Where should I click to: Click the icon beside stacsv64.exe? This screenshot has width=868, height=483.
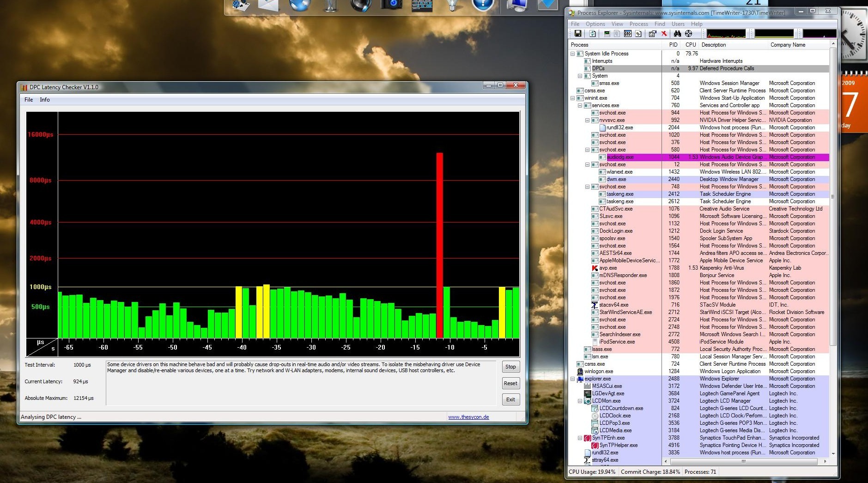pyautogui.click(x=595, y=305)
